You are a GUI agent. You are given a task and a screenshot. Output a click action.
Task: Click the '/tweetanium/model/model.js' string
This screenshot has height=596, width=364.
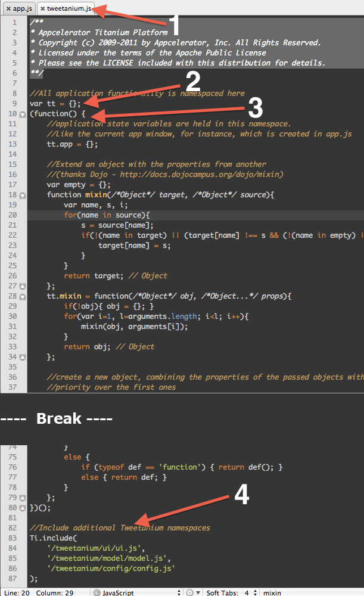[107, 558]
